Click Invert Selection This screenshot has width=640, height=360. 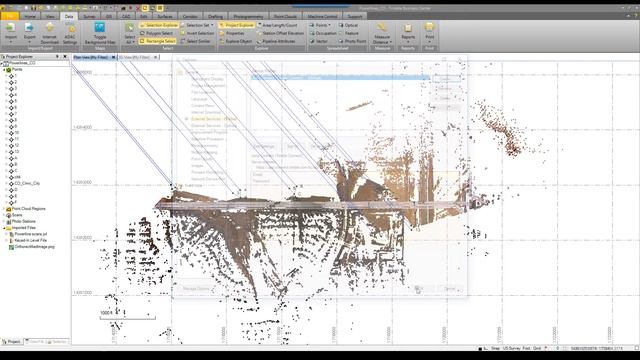tap(197, 33)
